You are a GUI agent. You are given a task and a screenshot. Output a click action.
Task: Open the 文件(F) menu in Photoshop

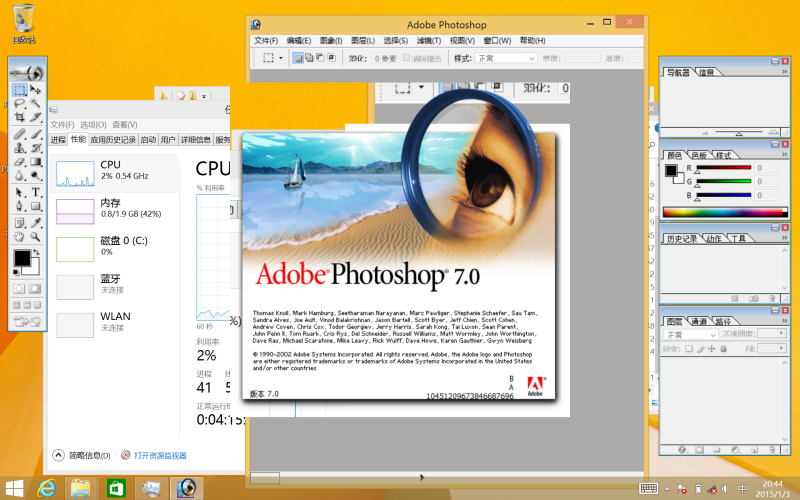coord(266,40)
